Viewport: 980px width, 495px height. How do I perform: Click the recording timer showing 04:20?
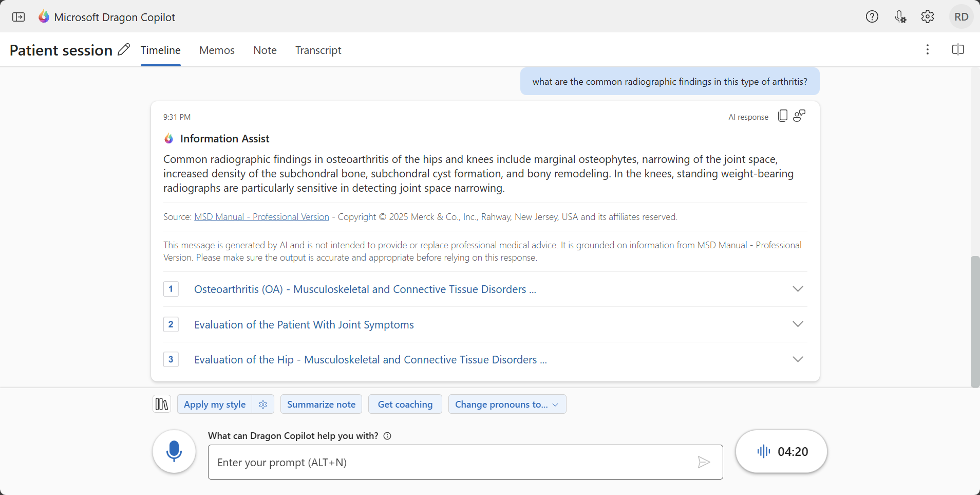(x=781, y=451)
